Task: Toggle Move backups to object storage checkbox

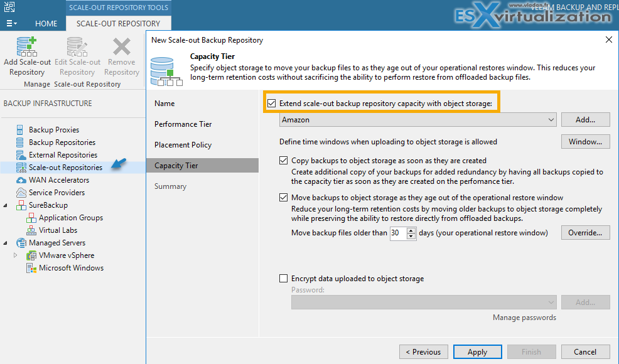Action: tap(283, 198)
